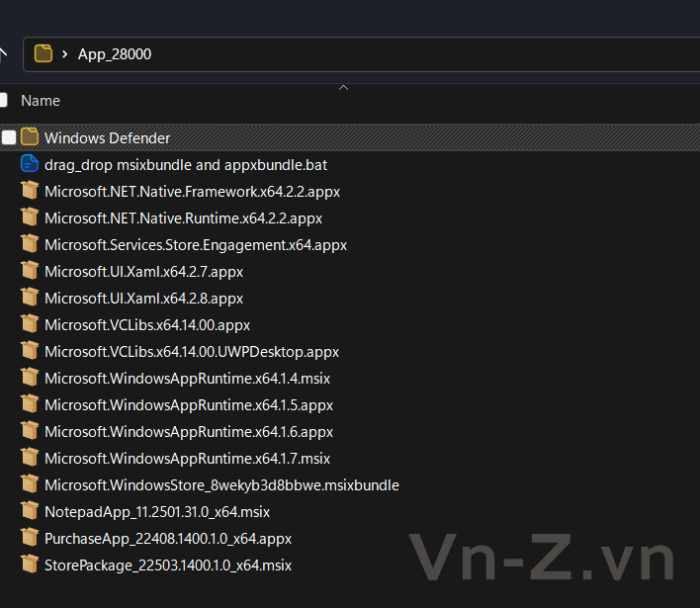Click the Microsoft.NET.Native.Framework package icon
The height and width of the screenshot is (608, 700).
(x=30, y=191)
